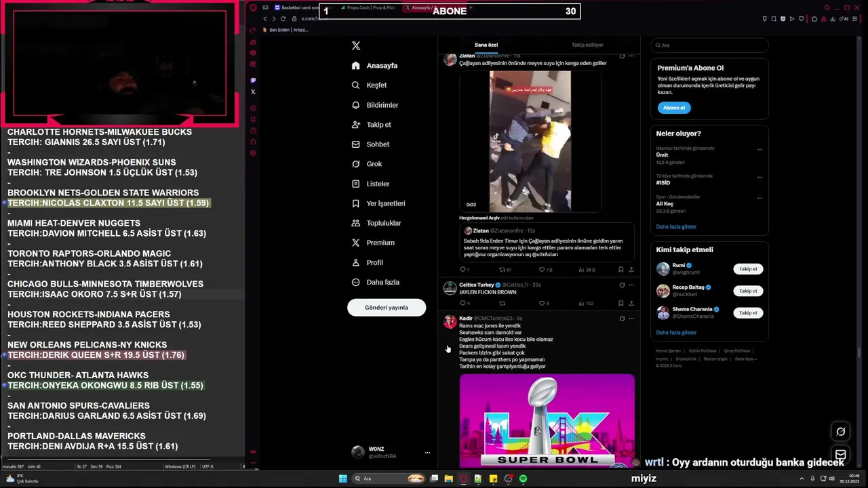The height and width of the screenshot is (488, 868).
Task: Open more options on Zlatan's post
Action: pos(631,56)
